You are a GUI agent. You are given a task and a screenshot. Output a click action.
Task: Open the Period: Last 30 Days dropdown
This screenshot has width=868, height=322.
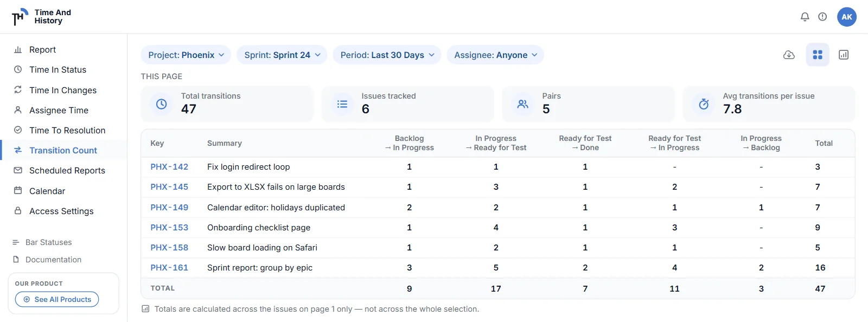[387, 55]
